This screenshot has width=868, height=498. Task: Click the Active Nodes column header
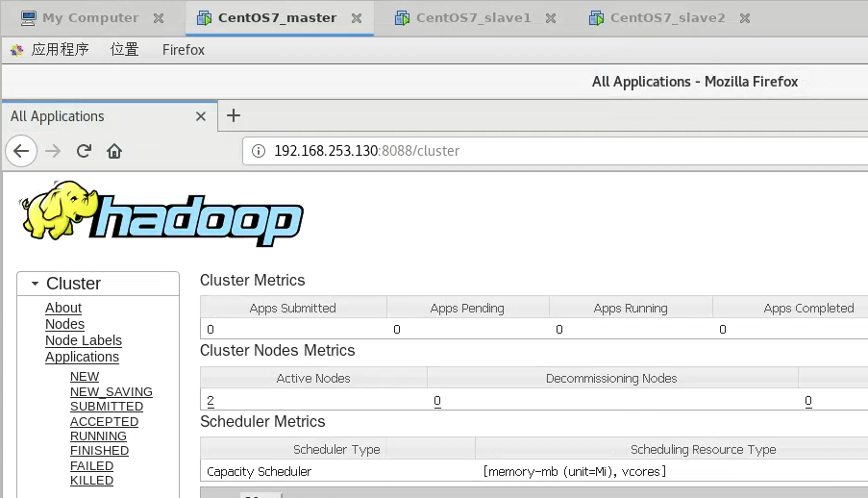313,379
